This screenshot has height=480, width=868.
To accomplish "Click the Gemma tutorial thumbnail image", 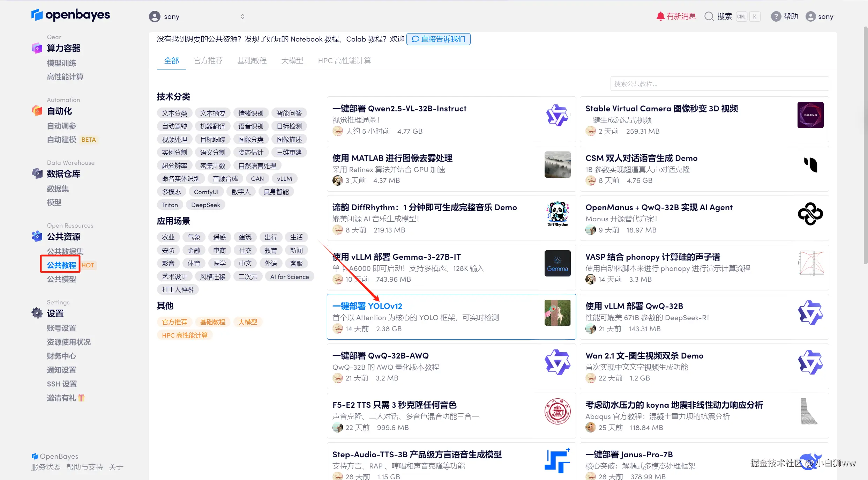I will pyautogui.click(x=557, y=264).
